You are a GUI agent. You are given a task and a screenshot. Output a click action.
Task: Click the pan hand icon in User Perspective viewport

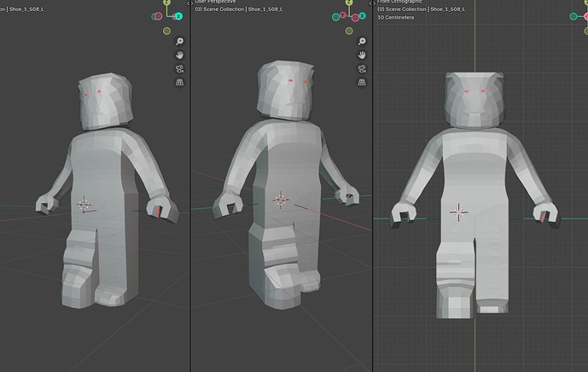[362, 55]
